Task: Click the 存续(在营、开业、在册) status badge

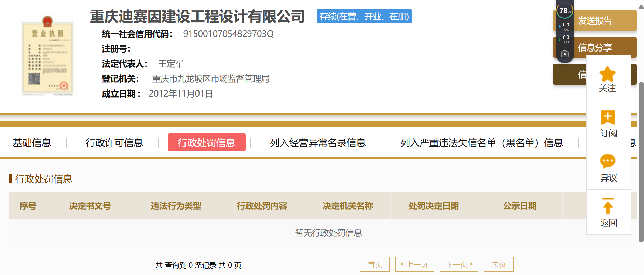Action: pyautogui.click(x=364, y=16)
